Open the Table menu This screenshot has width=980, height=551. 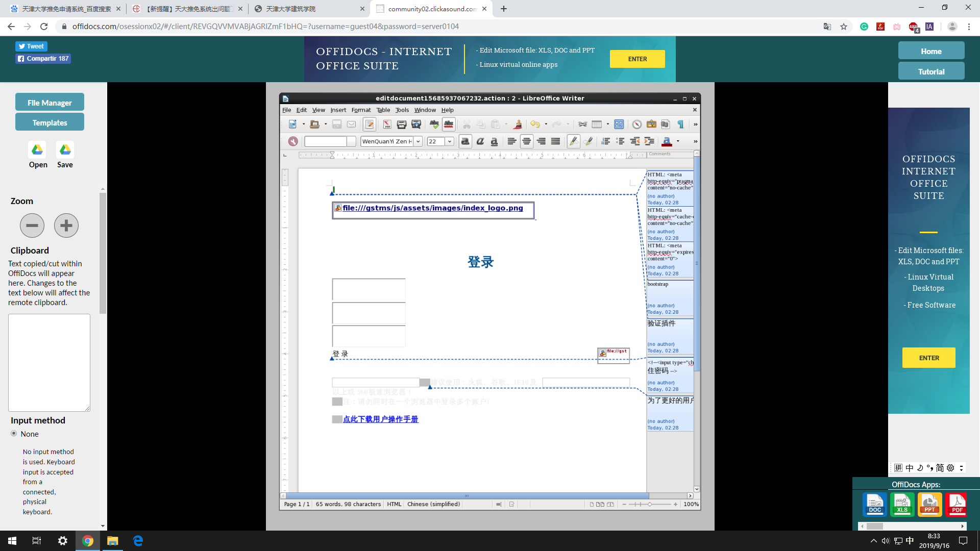click(383, 110)
